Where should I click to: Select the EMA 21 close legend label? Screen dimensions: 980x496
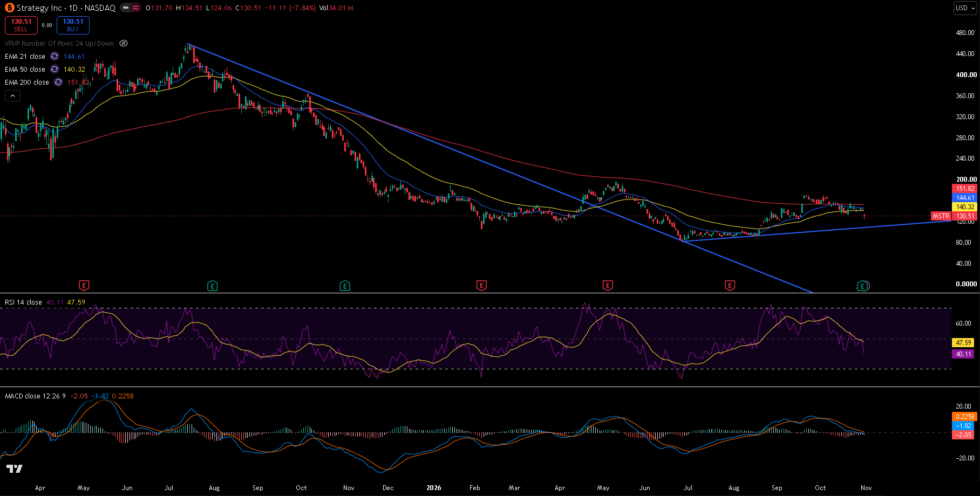coord(25,56)
